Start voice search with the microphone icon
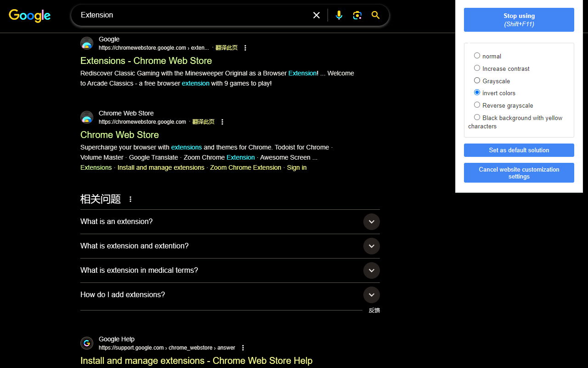Viewport: 588px width, 368px height. 339,15
